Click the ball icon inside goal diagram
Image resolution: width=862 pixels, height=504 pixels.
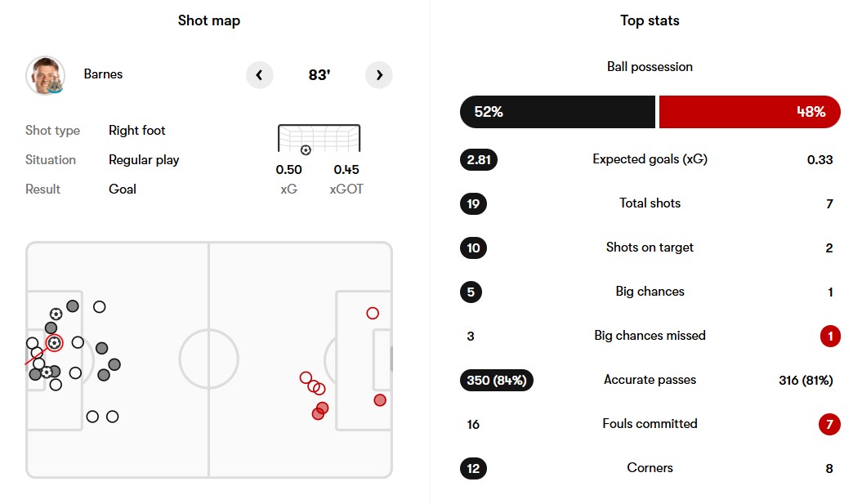coord(306,149)
